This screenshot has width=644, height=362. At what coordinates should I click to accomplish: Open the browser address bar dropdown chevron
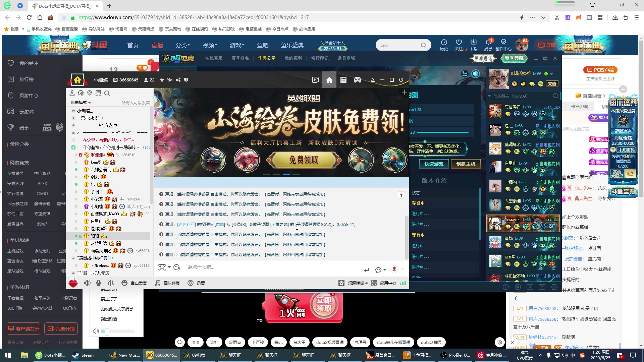[543, 17]
